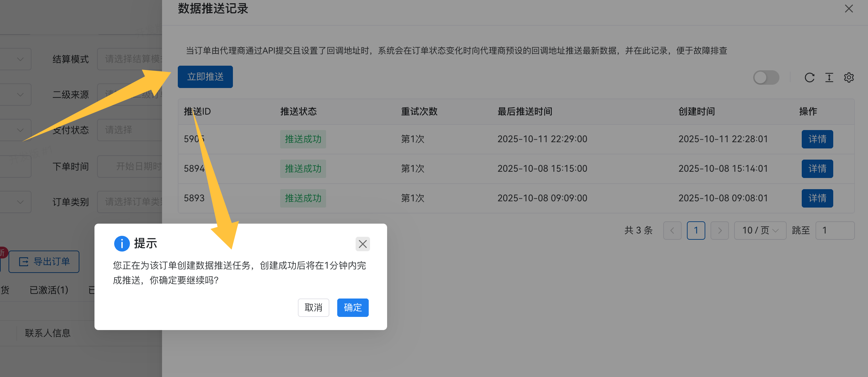Screen dimensions: 868x377
Task: Click 详情 for push record 5905
Action: [817, 139]
